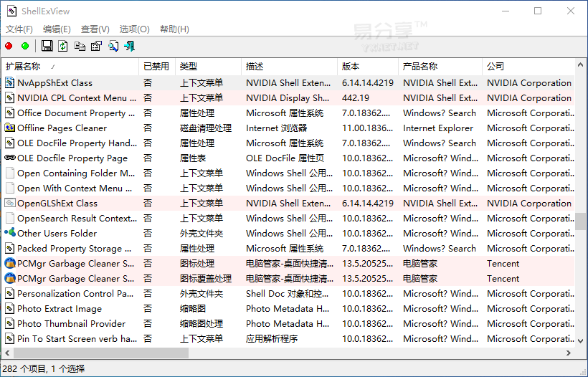
Task: Select the OpenGLShExt Class row
Action: 57,203
